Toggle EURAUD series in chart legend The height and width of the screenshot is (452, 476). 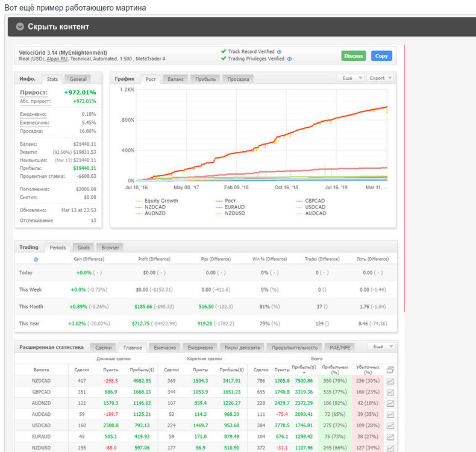click(230, 207)
